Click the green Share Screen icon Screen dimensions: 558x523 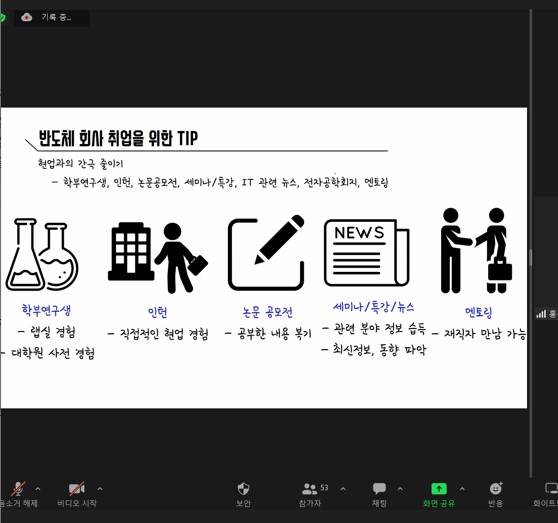[x=439, y=488]
